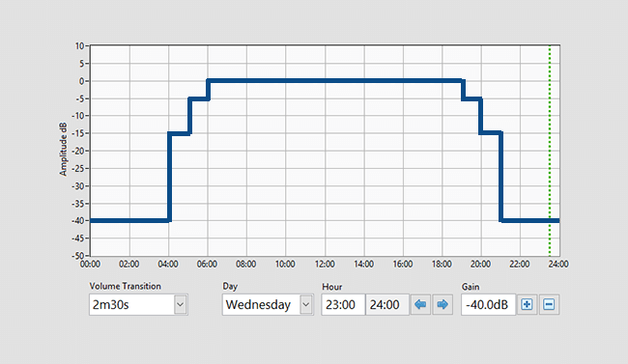The width and height of the screenshot is (628, 364).
Task: Click the 10 y-axis label
Action: (x=80, y=46)
